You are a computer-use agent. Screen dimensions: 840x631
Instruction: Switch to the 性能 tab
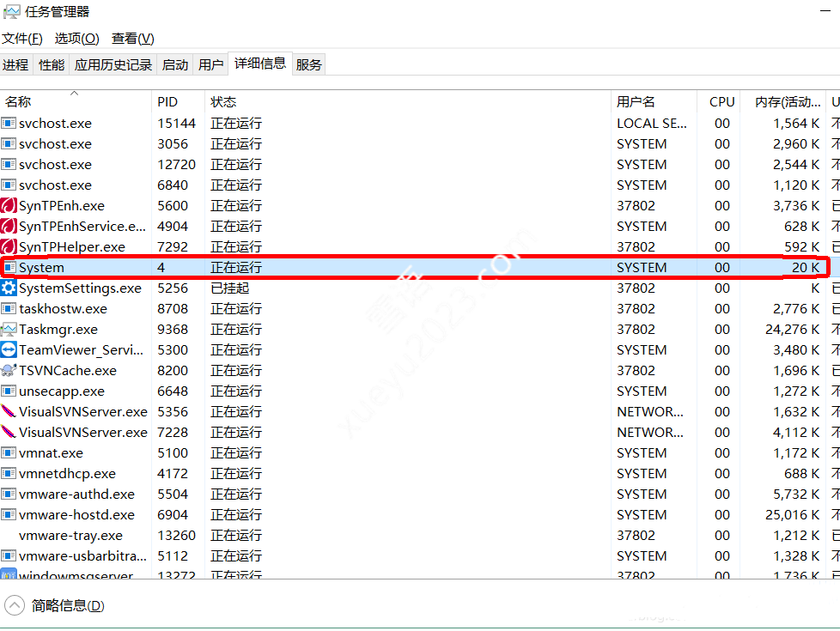pyautogui.click(x=52, y=64)
